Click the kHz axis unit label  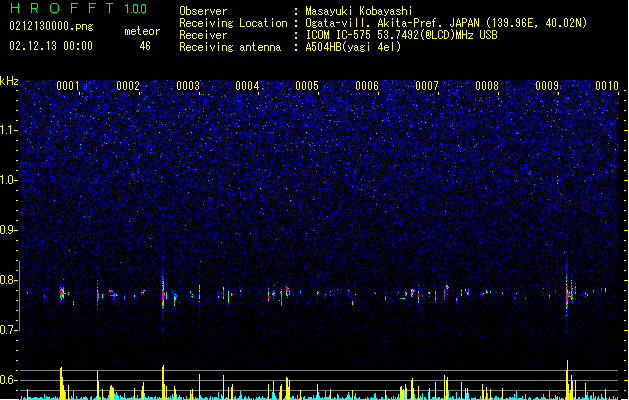click(9, 81)
